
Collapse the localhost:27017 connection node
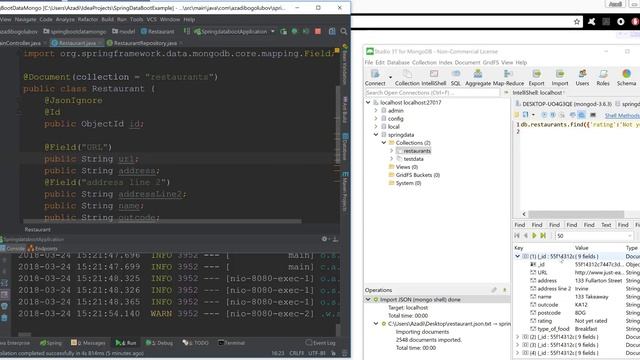click(x=368, y=102)
